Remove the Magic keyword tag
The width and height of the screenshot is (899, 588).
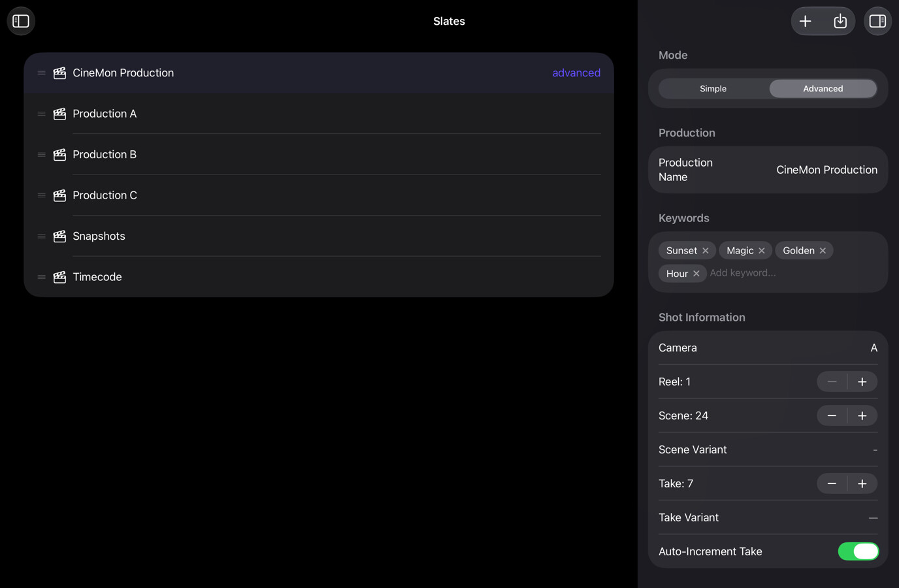[x=762, y=251]
